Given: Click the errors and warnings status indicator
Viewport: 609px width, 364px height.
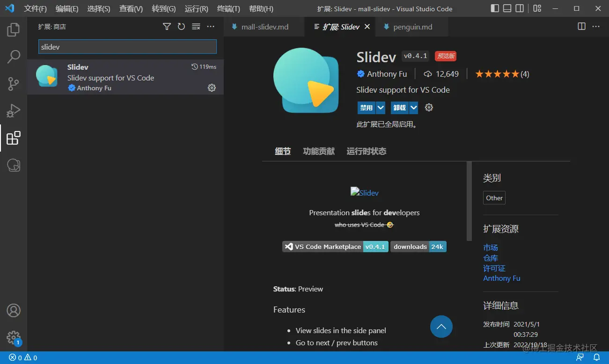Looking at the screenshot, I should click(x=23, y=358).
